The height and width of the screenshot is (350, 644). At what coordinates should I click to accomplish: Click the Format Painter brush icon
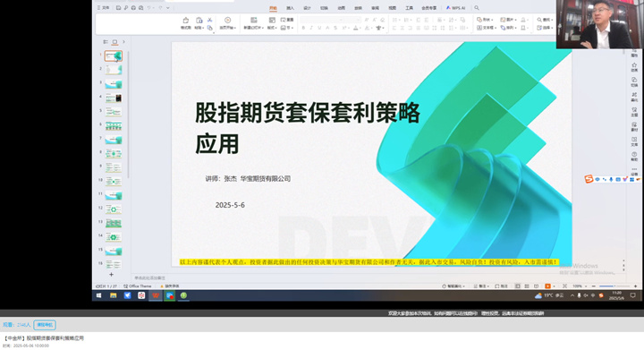coord(186,21)
